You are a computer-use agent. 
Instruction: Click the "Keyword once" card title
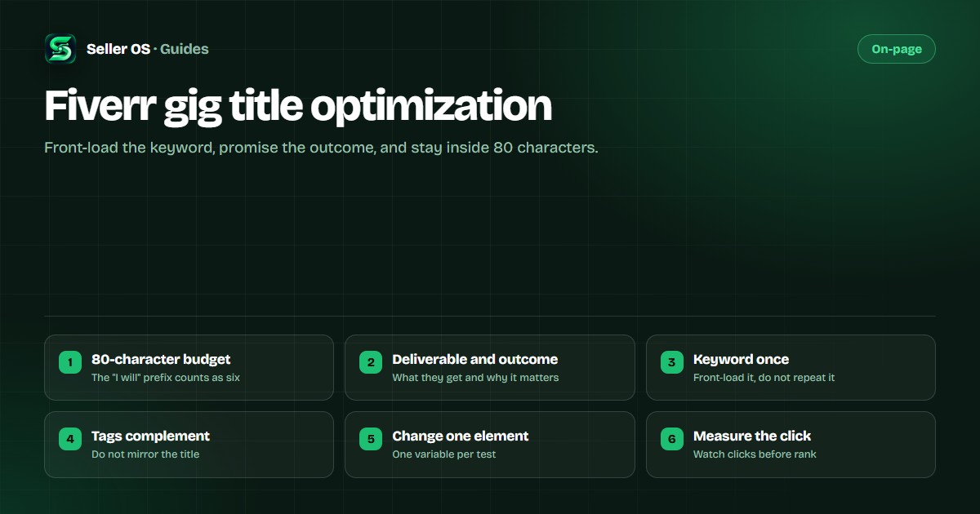tap(741, 359)
